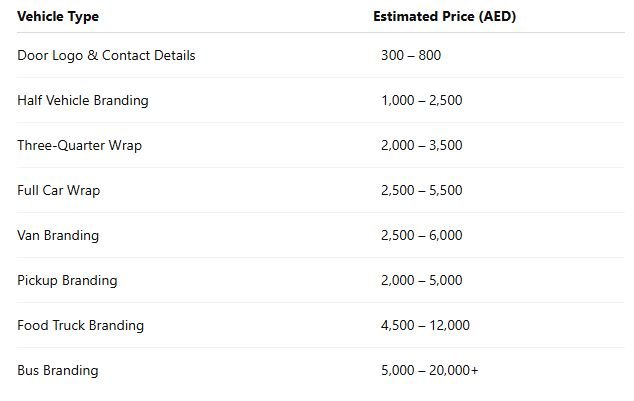634x401 pixels.
Task: Click the 5,000 – 20,000+ price value
Action: [429, 370]
